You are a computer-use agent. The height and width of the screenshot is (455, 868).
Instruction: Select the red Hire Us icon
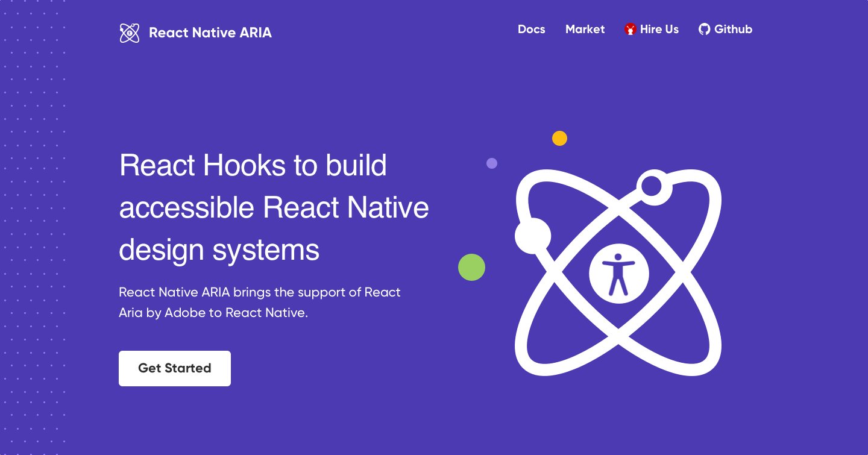[x=630, y=29]
